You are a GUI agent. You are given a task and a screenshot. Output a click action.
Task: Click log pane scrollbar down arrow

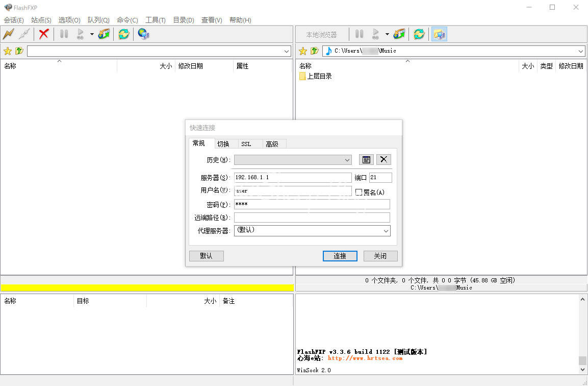click(582, 370)
